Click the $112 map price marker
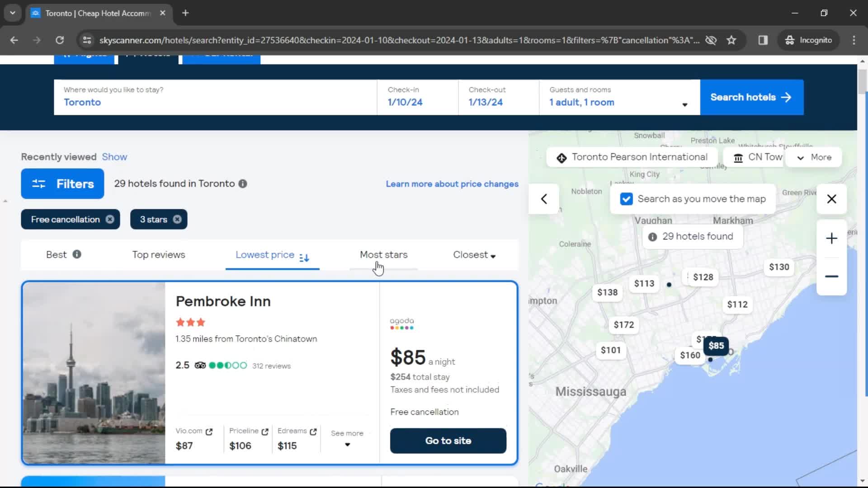 click(737, 305)
